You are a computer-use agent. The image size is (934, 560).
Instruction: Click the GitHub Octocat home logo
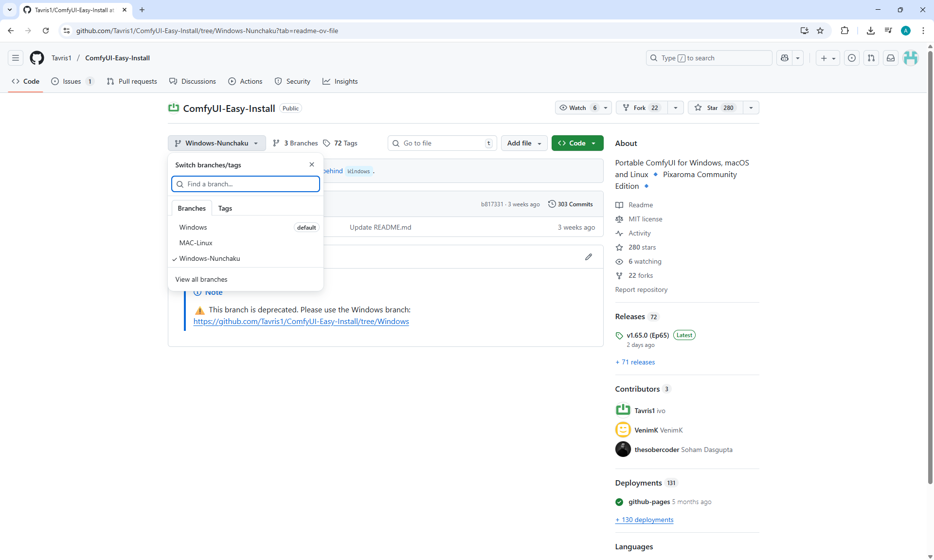[37, 58]
